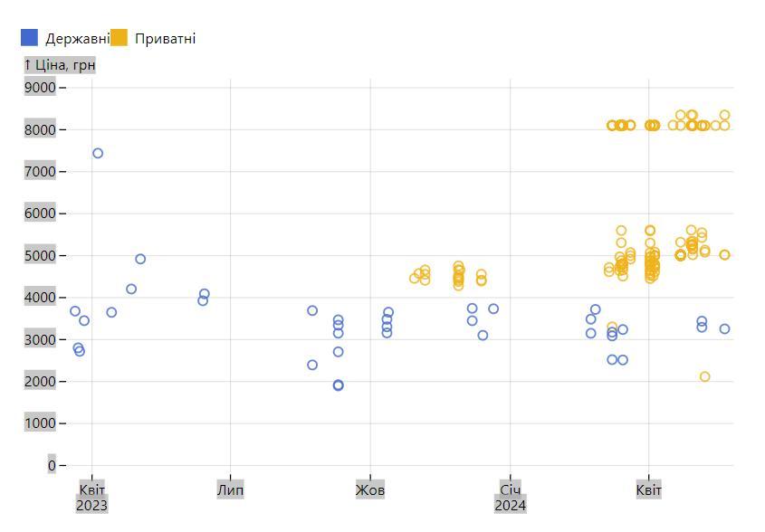Select the lone yellow point near 2100

(x=704, y=377)
